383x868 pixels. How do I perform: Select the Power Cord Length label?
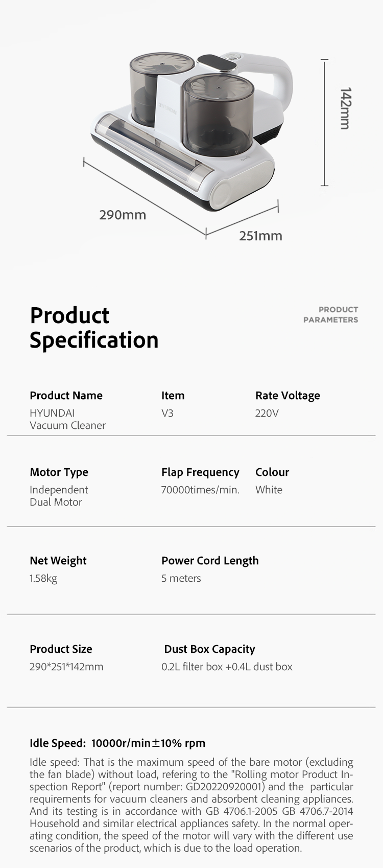click(210, 560)
